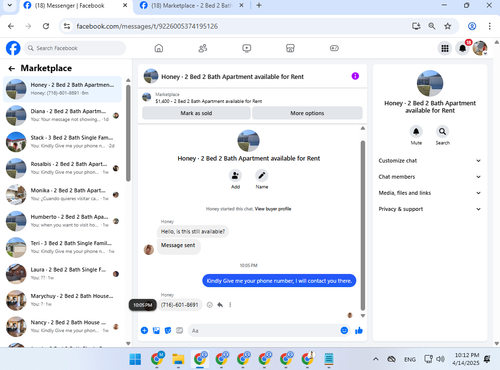Open the browser tab search dropdown
The height and width of the screenshot is (370, 500).
10,5
